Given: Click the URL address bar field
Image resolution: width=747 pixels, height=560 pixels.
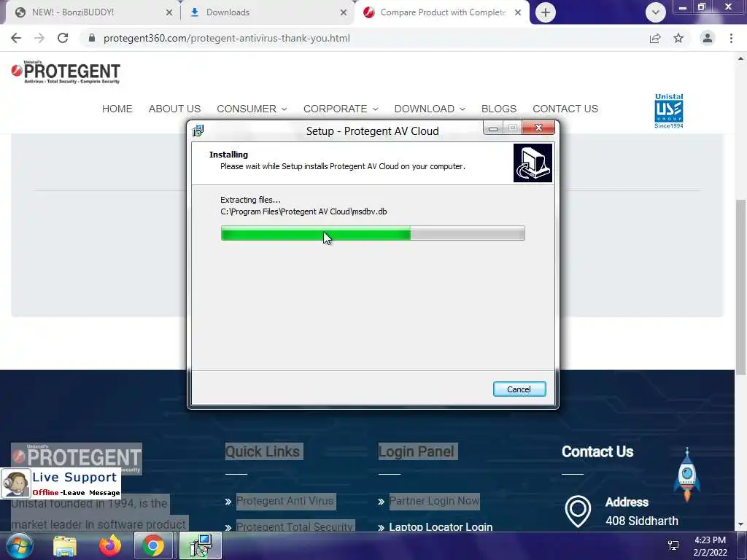Looking at the screenshot, I should tap(366, 38).
